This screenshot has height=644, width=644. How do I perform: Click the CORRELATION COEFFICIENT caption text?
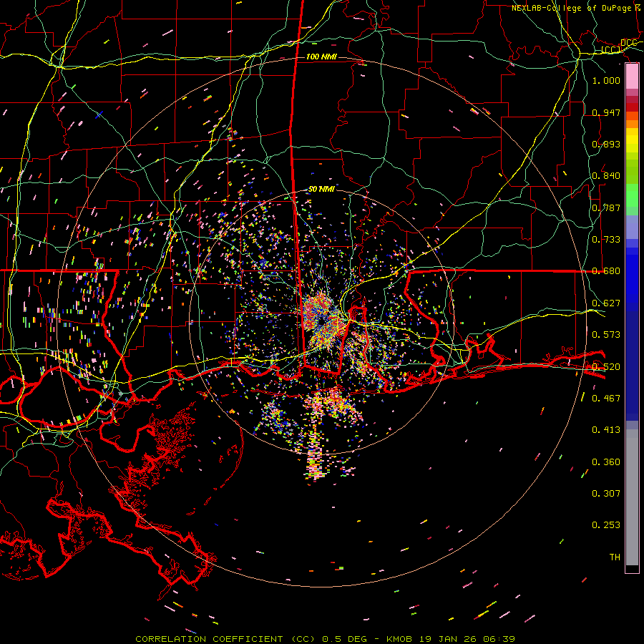209,639
